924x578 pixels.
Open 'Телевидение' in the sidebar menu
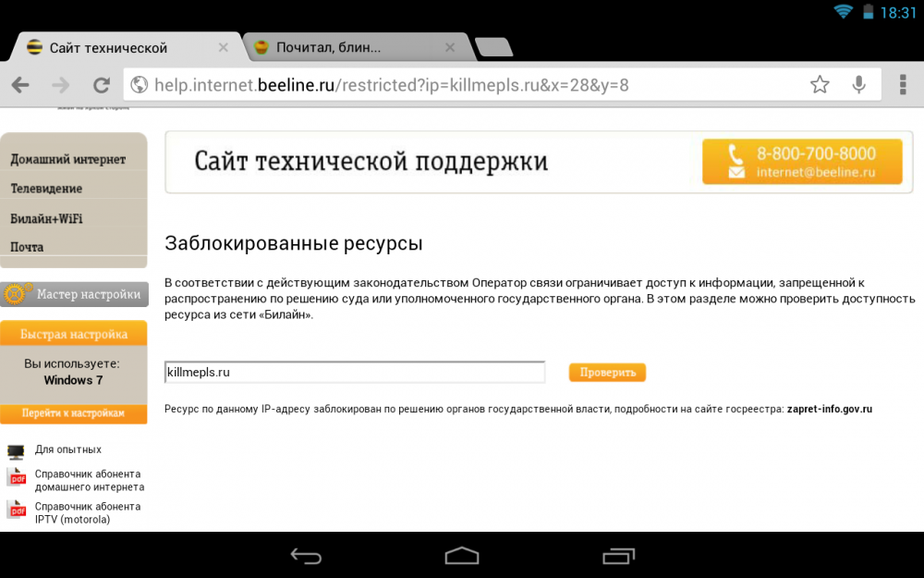tap(46, 189)
